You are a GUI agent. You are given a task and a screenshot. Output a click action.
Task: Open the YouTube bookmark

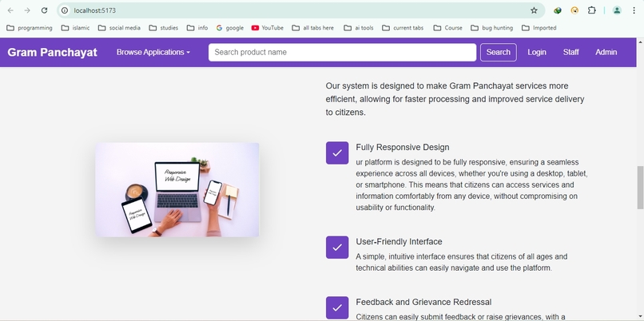pos(268,28)
